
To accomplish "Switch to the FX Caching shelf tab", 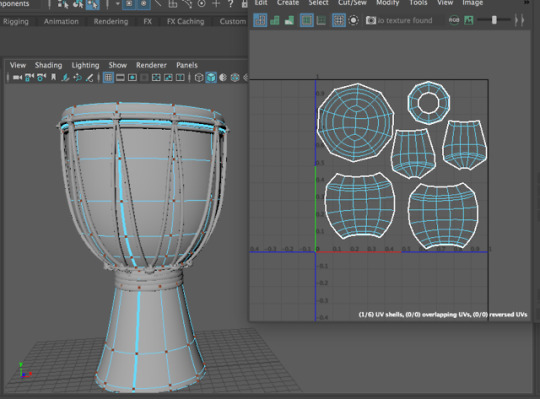I will click(185, 21).
